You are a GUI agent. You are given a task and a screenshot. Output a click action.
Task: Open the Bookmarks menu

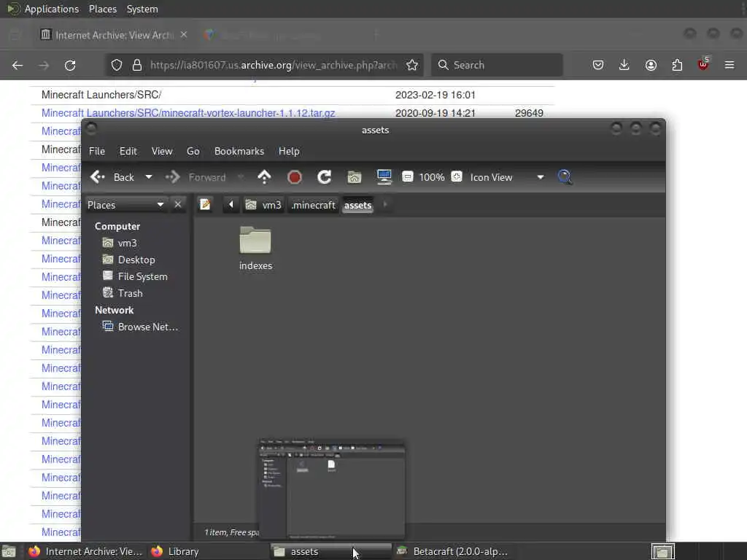pos(239,151)
